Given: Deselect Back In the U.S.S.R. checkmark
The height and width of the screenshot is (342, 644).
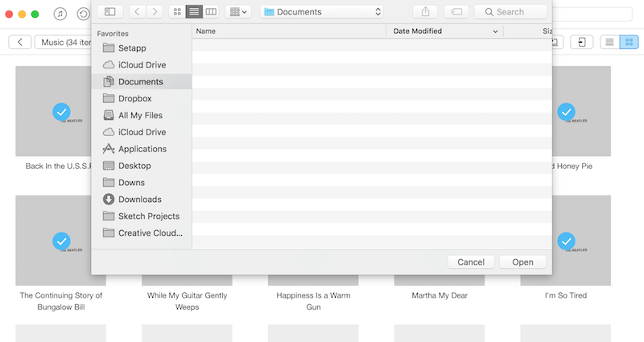Looking at the screenshot, I should (x=62, y=112).
